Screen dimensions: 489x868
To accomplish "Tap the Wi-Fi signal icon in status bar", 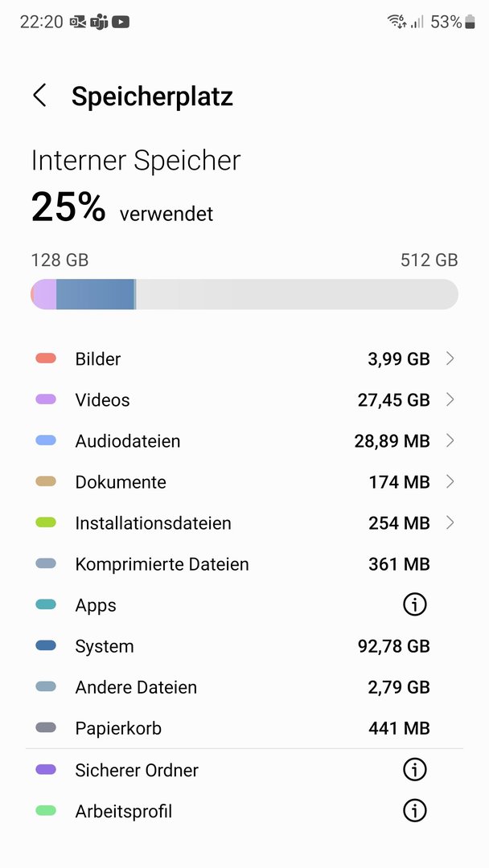I will pyautogui.click(x=397, y=22).
